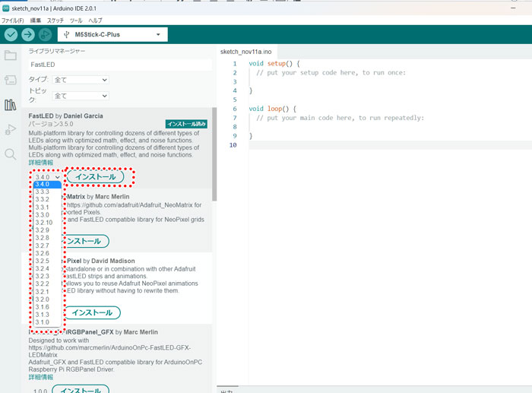532x393 pixels.
Task: Click the Verify checkmark button
Action: (x=11, y=34)
